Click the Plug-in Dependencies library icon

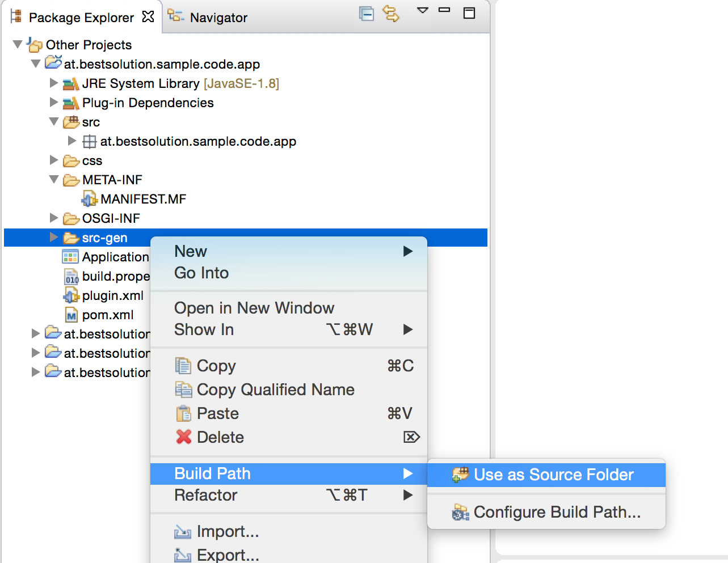click(x=71, y=103)
